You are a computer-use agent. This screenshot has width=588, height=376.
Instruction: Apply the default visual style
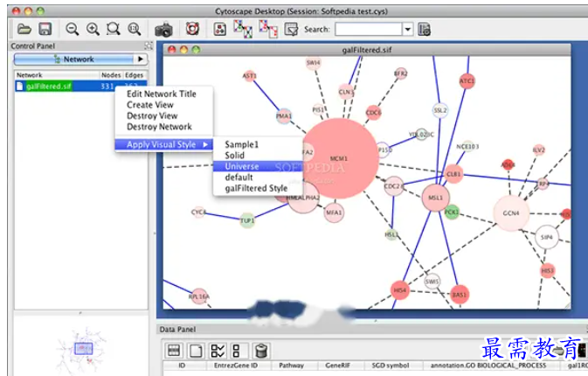239,178
